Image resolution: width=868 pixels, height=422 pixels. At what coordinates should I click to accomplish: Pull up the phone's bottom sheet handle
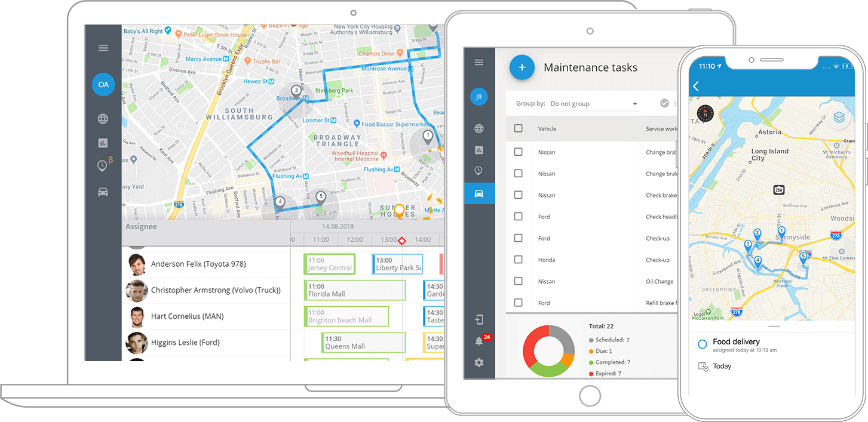[774, 326]
